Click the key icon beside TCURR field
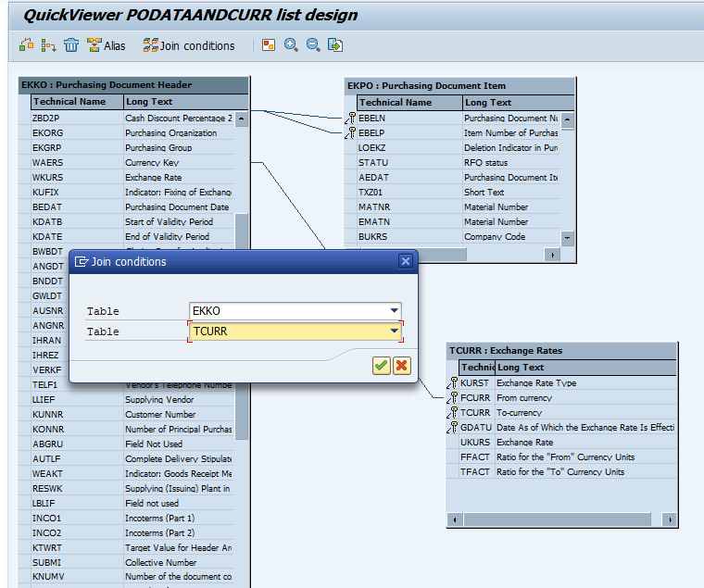Image resolution: width=704 pixels, height=588 pixels. 453,412
